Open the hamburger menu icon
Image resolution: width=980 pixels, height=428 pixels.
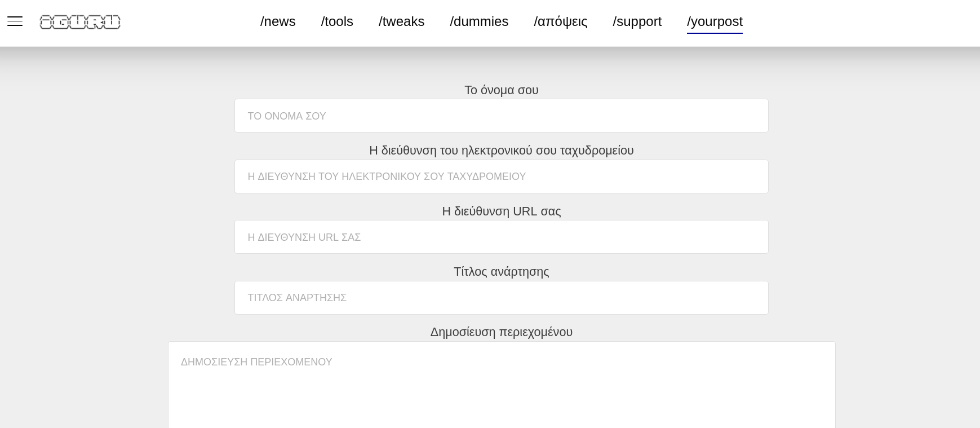click(x=15, y=21)
